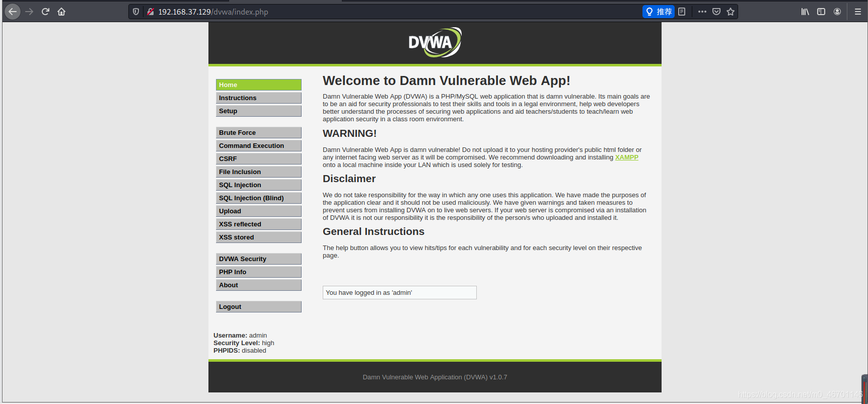This screenshot has width=868, height=404.
Task: Click the 'Username: admin' status text
Action: pos(240,336)
